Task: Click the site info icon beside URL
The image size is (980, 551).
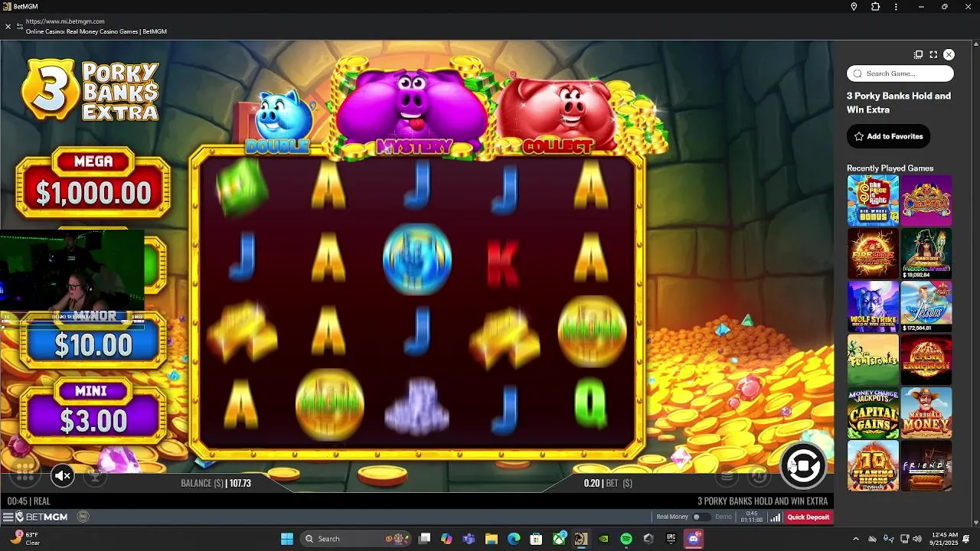Action: coord(20,26)
